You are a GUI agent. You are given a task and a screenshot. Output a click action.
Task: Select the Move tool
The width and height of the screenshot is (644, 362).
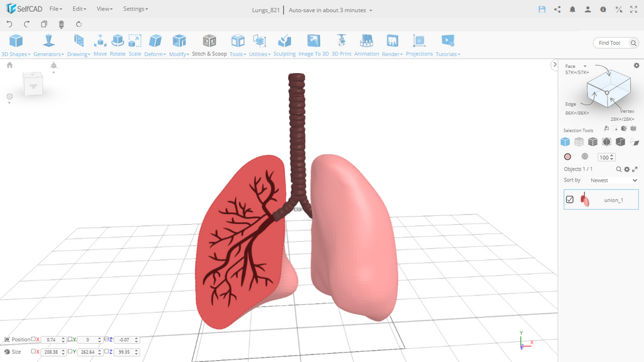100,44
